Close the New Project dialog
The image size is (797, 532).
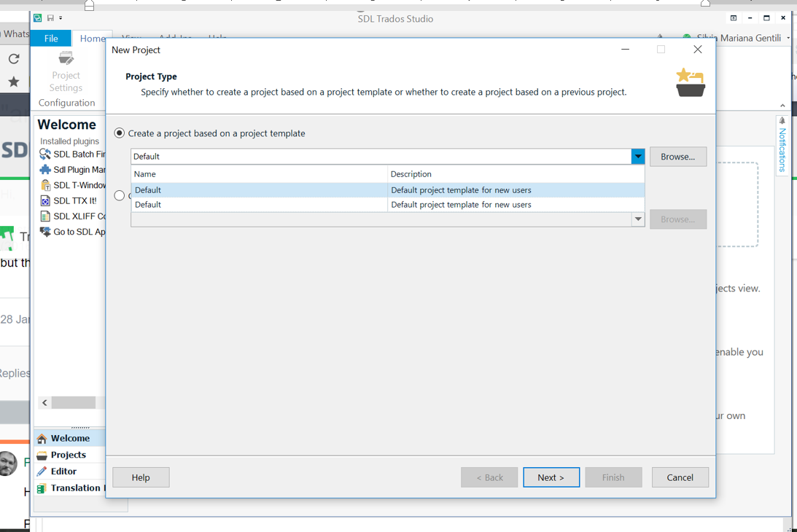(698, 50)
